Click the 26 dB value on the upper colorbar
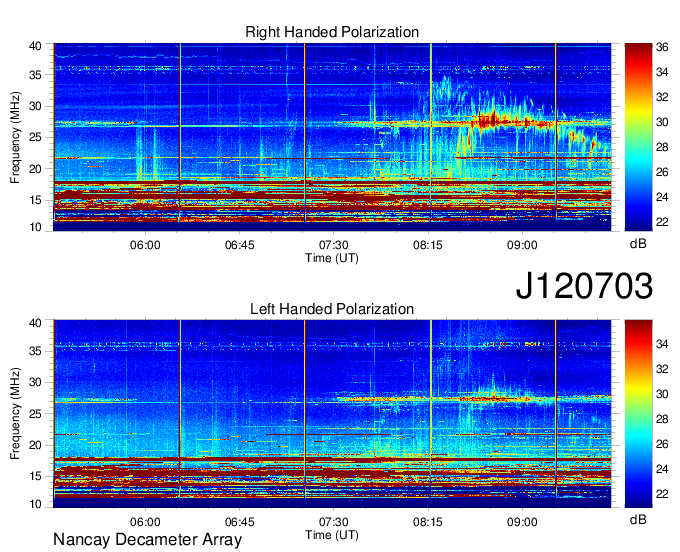680x552 pixels. point(662,172)
